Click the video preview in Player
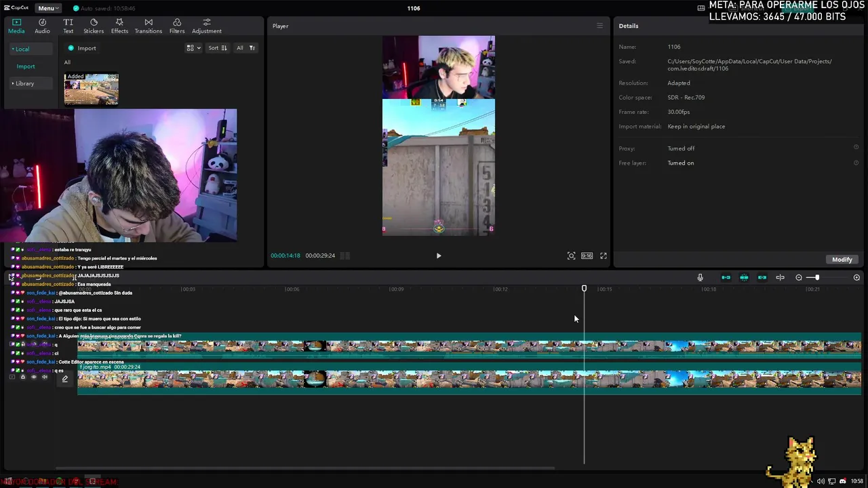Viewport: 868px width, 488px height. tap(439, 136)
